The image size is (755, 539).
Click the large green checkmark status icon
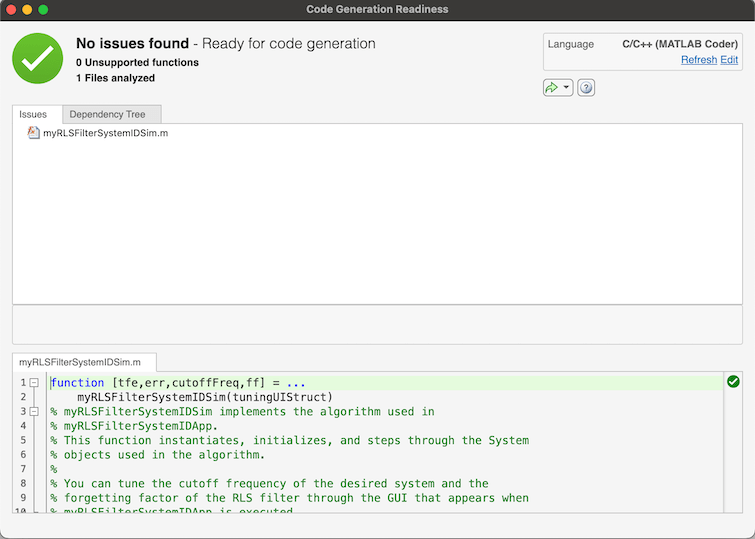[37, 58]
